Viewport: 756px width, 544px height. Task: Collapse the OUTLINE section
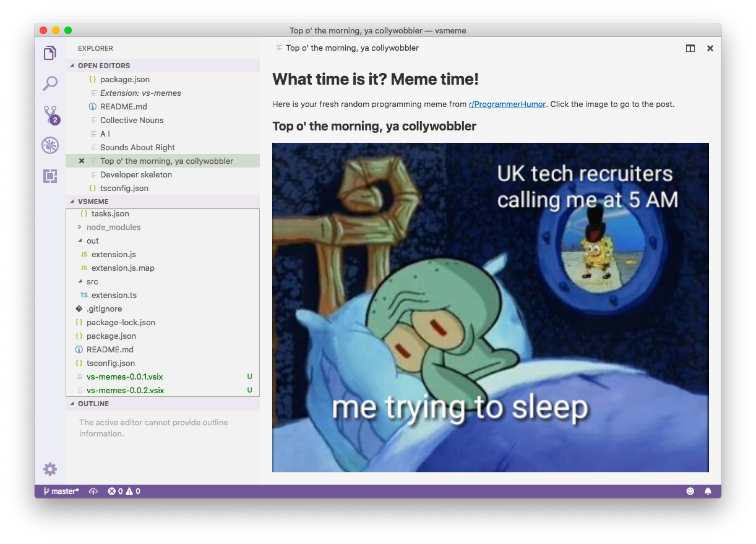coord(163,404)
